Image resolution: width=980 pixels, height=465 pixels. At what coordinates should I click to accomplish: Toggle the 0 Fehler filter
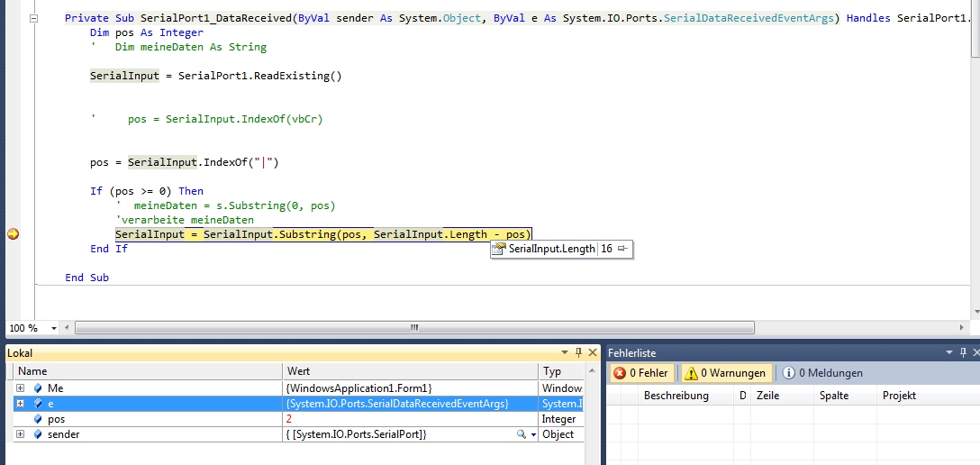click(640, 373)
